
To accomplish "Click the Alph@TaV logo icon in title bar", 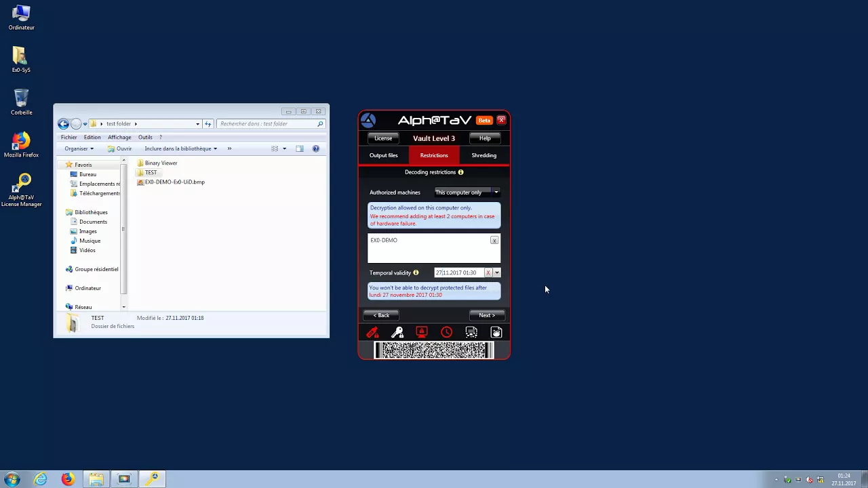I will click(368, 121).
